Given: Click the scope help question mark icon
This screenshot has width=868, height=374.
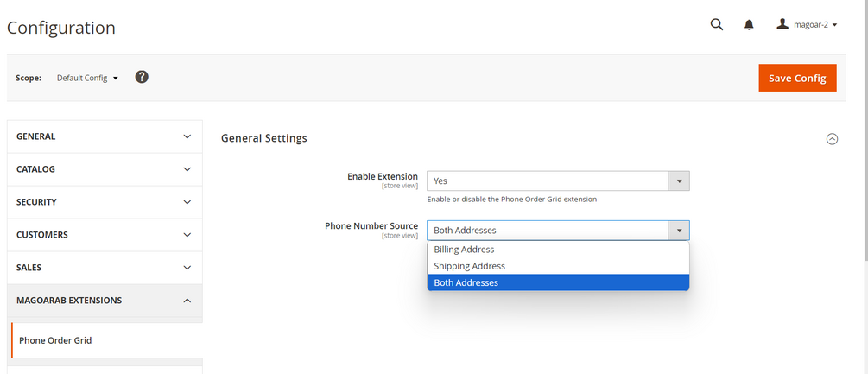Looking at the screenshot, I should click(x=142, y=77).
